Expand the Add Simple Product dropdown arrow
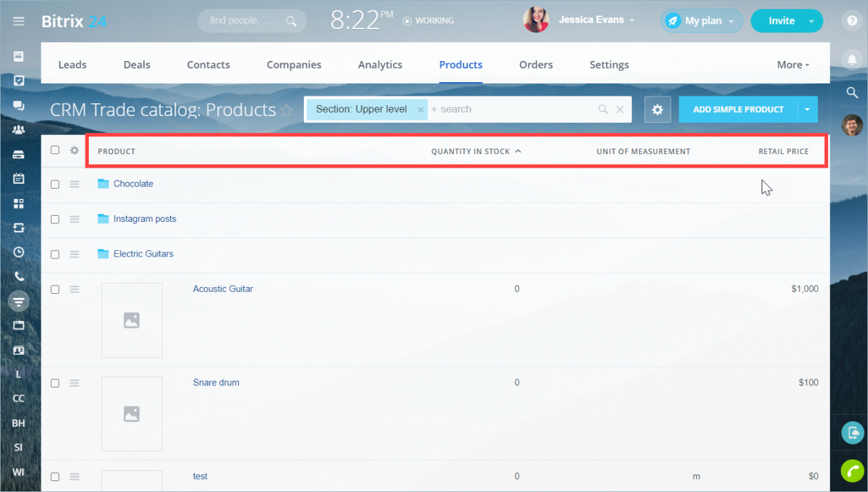 click(808, 109)
